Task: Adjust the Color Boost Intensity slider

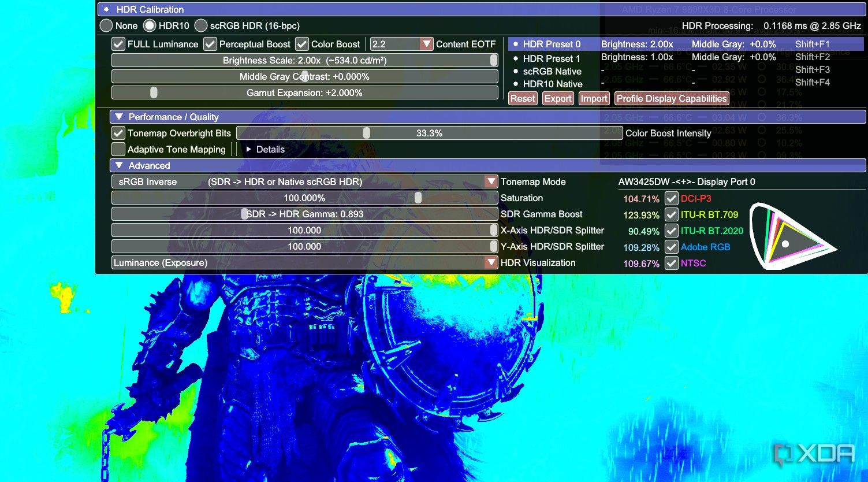Action: (x=429, y=133)
